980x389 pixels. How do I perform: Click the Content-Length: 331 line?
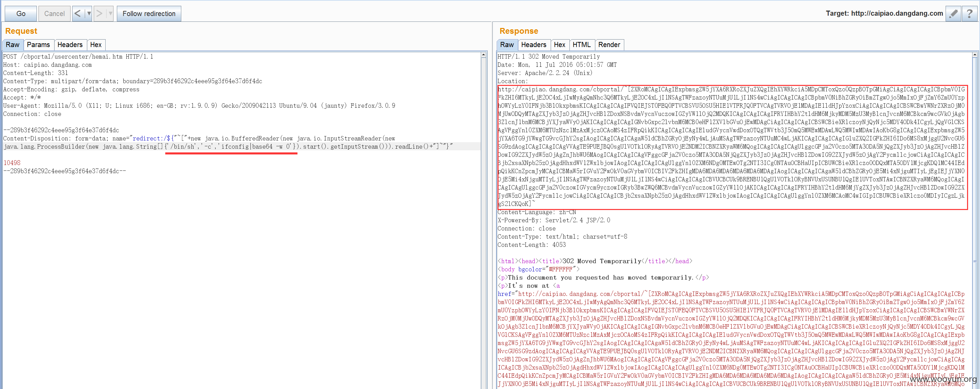coord(36,73)
